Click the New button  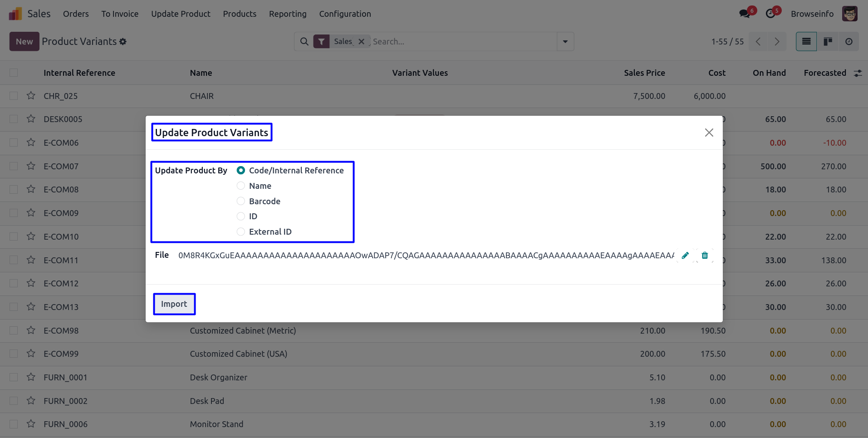(x=25, y=42)
